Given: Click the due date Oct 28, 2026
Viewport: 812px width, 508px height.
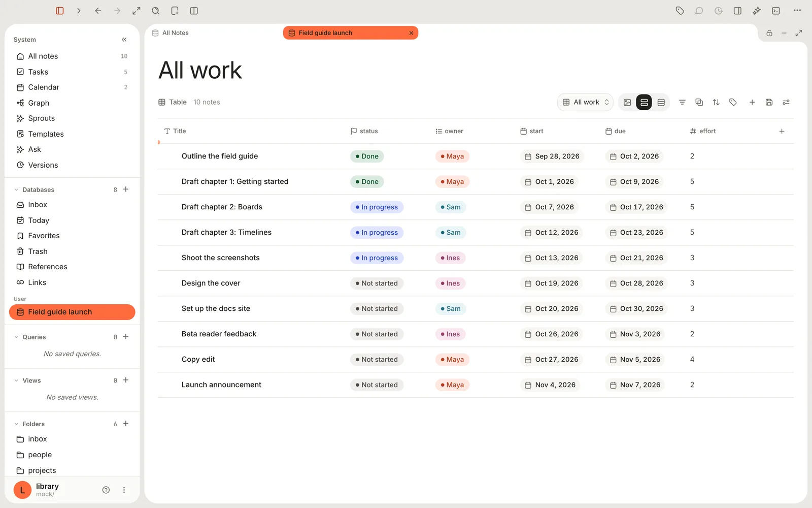Looking at the screenshot, I should click(636, 283).
